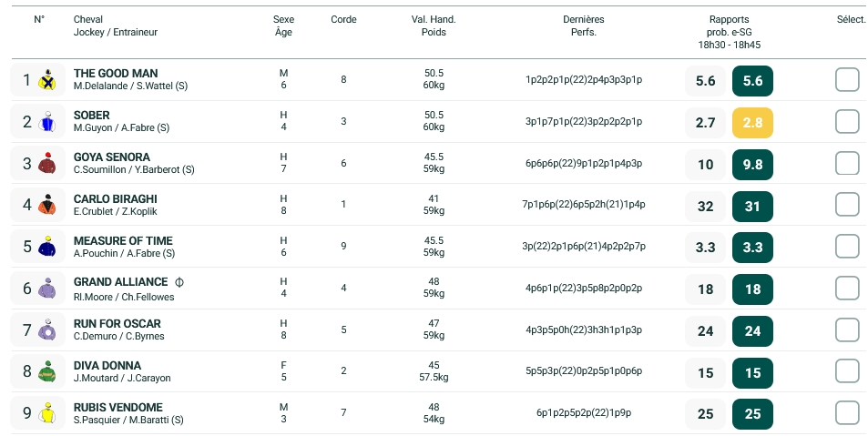Click Carlo Biraghi's performance history text
The image size is (868, 436).
[x=584, y=205]
